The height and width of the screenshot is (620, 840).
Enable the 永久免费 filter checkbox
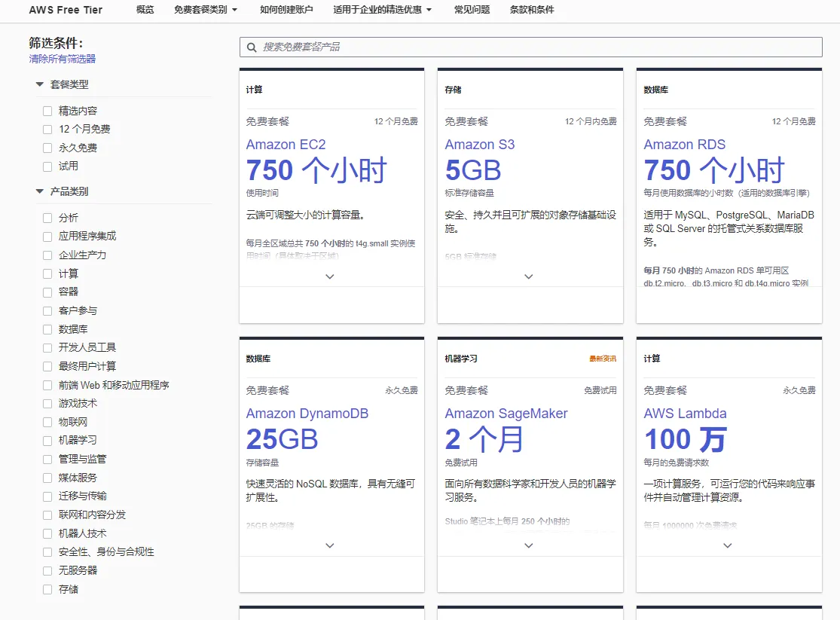47,148
